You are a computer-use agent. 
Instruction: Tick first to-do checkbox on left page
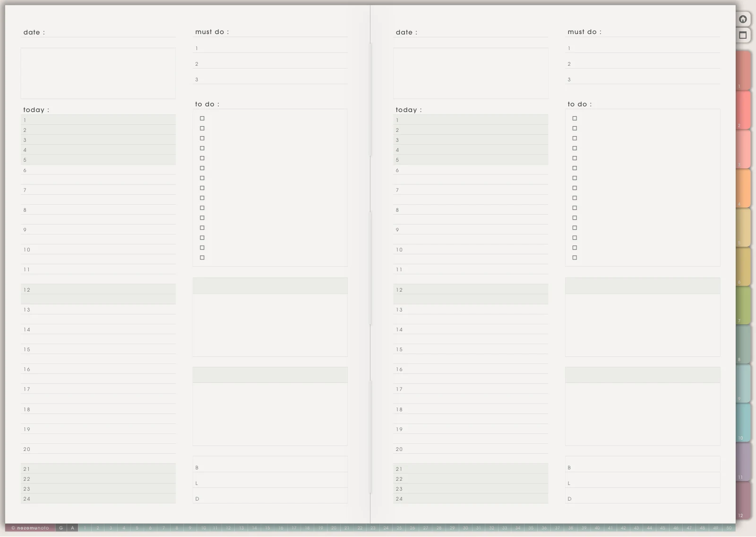click(202, 118)
